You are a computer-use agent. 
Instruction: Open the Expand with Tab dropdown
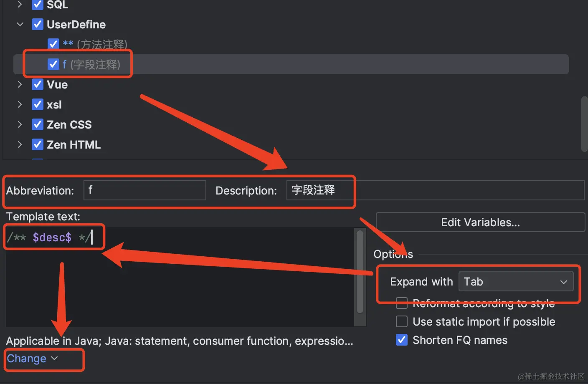516,282
